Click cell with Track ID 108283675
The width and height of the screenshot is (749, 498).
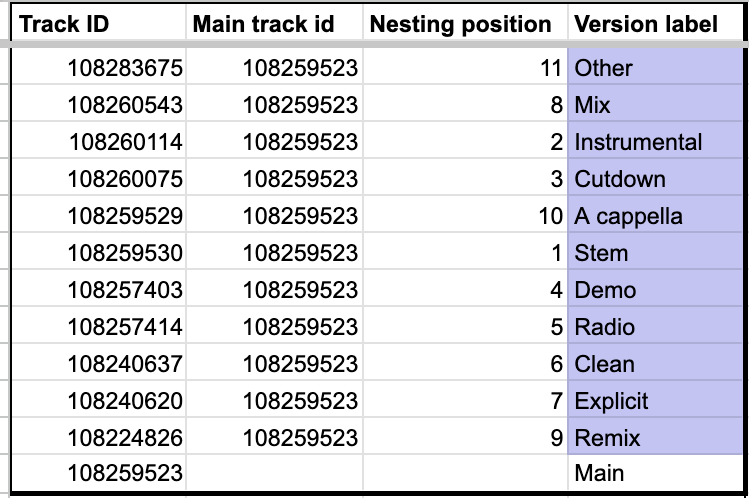[x=98, y=67]
